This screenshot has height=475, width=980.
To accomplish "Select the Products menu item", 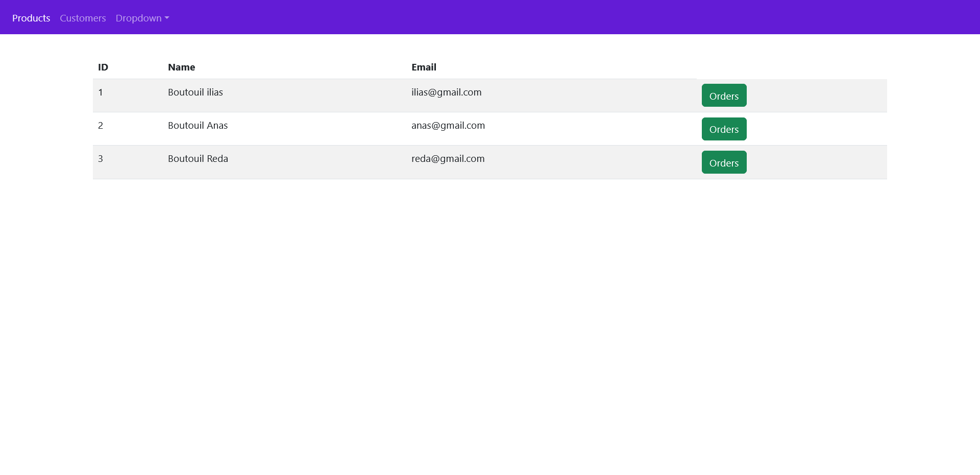I will 31,18.
